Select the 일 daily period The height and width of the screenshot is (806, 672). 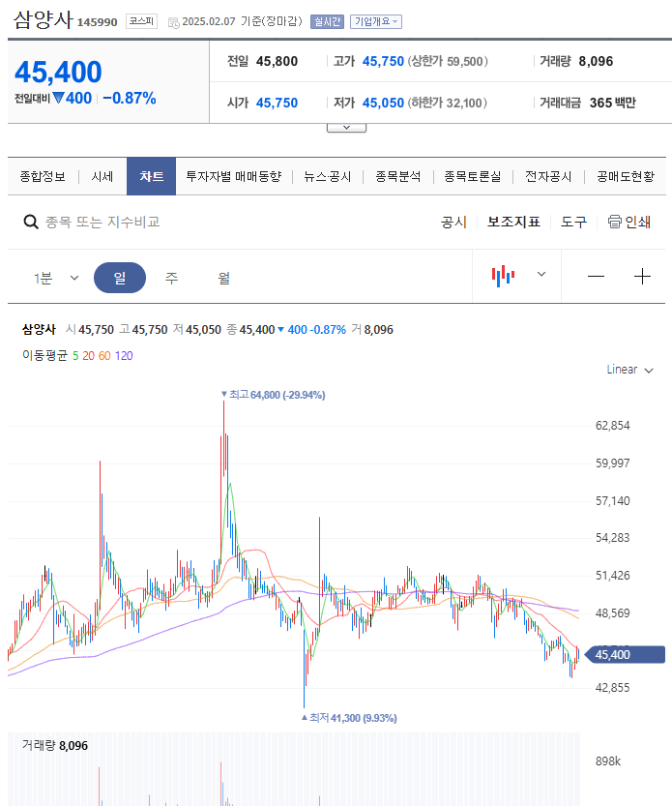(120, 278)
